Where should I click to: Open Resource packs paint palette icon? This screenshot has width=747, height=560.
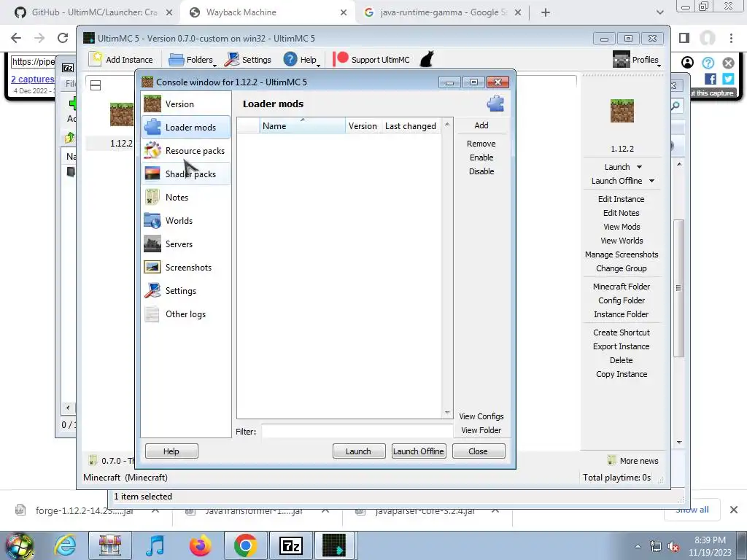tap(152, 150)
